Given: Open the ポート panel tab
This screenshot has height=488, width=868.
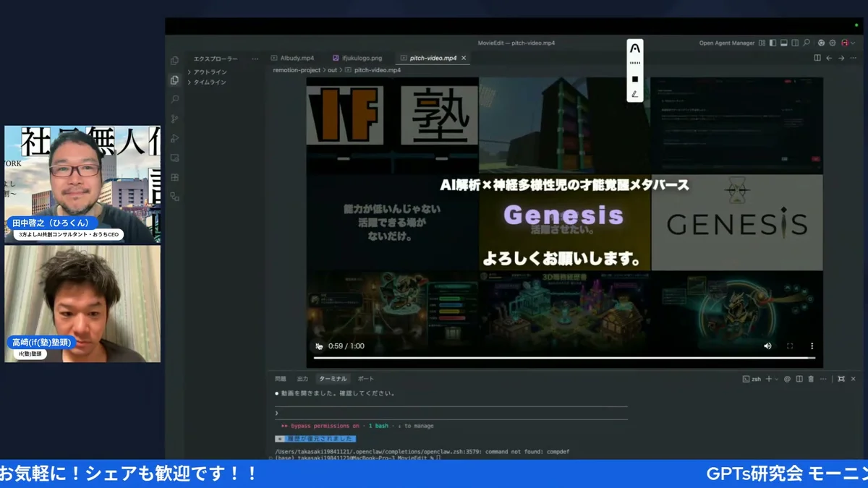Looking at the screenshot, I should tap(365, 378).
